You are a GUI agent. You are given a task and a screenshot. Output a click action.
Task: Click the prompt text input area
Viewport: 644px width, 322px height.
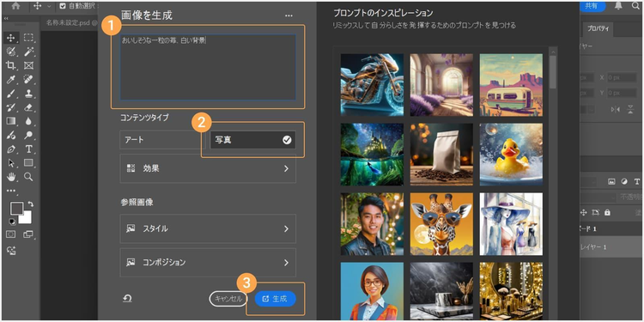tap(208, 67)
